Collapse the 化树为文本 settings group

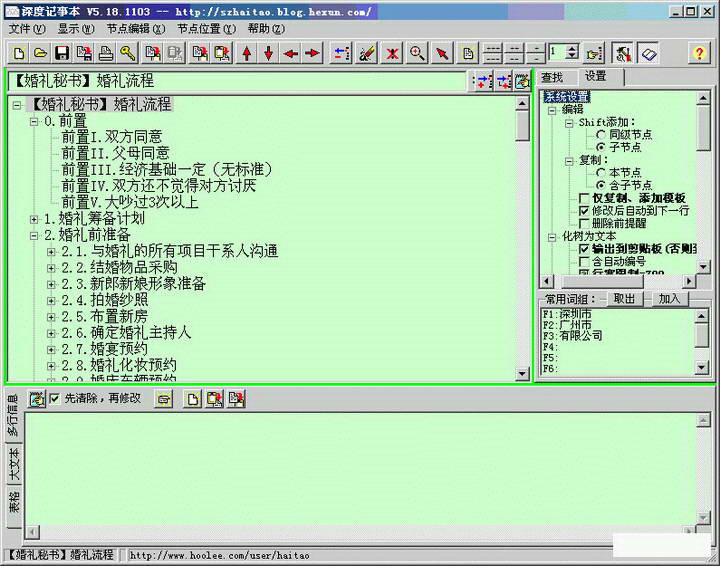[x=552, y=237]
